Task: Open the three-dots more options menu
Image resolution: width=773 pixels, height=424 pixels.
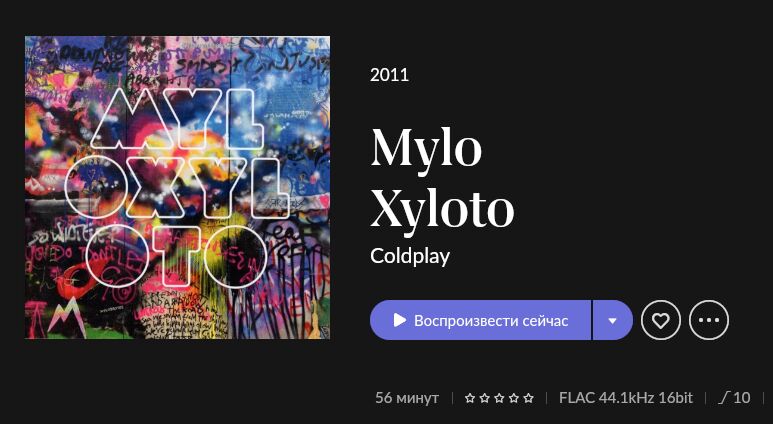Action: point(709,320)
